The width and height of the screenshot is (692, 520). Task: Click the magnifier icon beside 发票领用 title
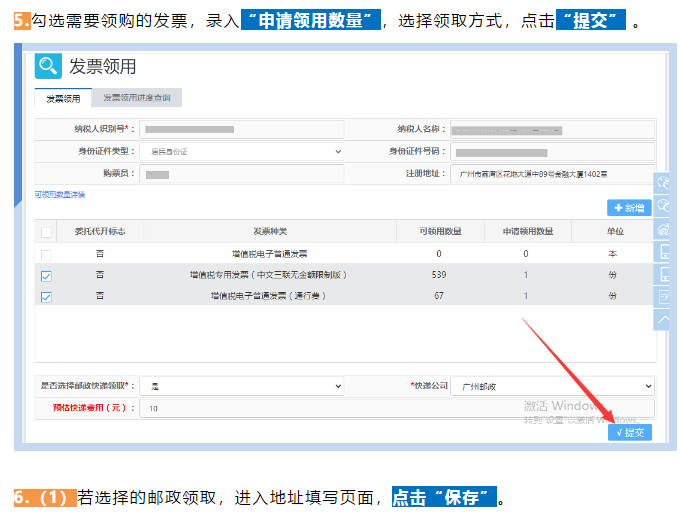tap(48, 67)
